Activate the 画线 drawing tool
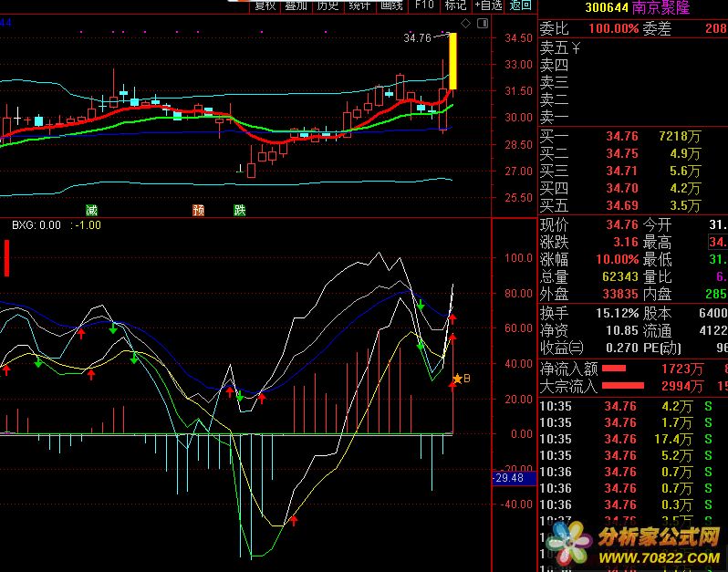This screenshot has width=728, height=572. [391, 5]
